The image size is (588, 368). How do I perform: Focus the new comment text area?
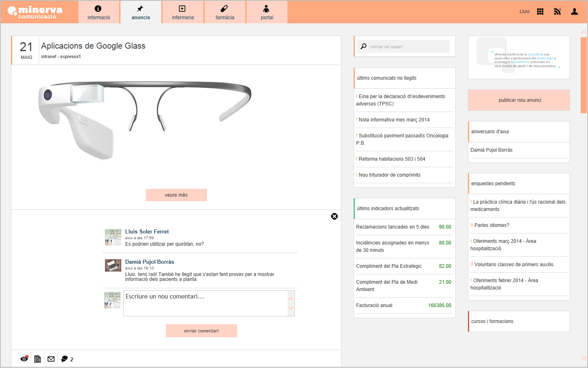pyautogui.click(x=205, y=303)
